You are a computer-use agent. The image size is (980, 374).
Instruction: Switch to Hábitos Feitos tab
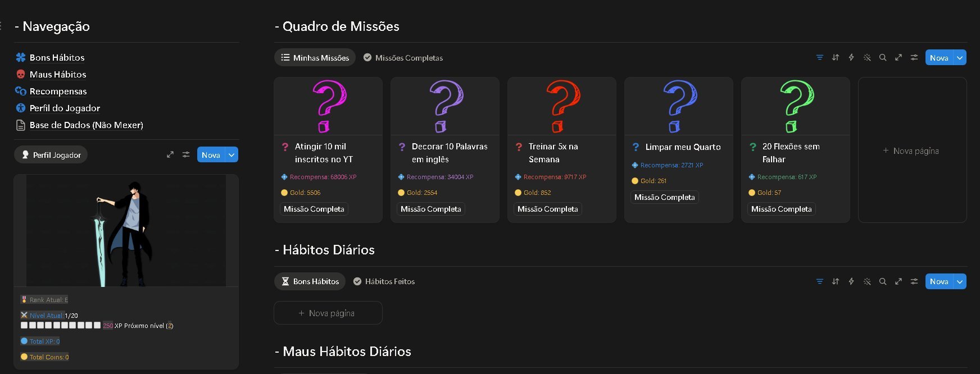(384, 281)
